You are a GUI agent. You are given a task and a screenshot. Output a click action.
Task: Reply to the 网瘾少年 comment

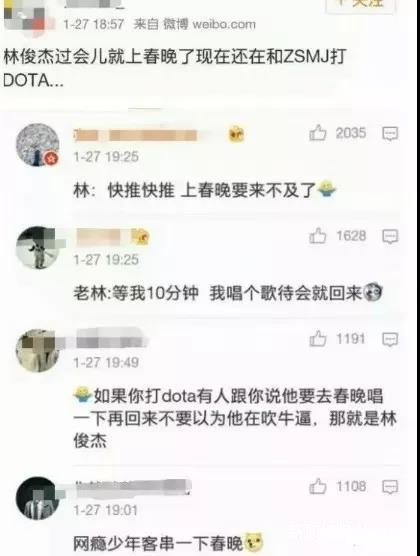pyautogui.click(x=390, y=487)
